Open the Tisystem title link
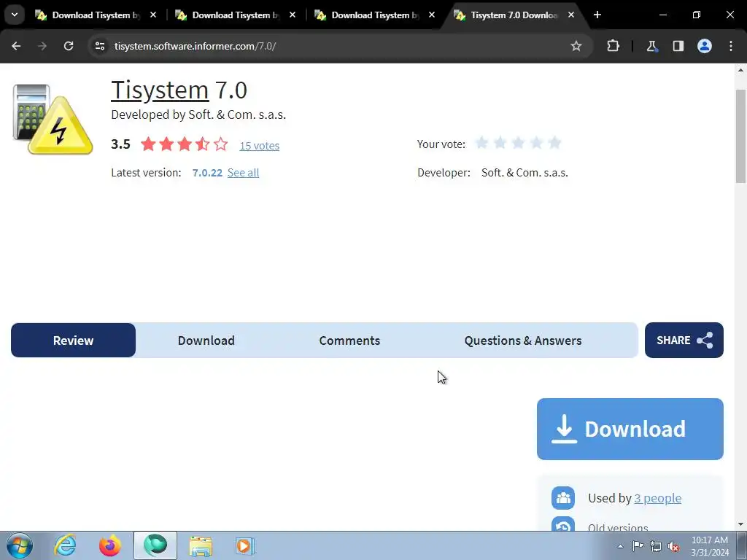 point(160,90)
